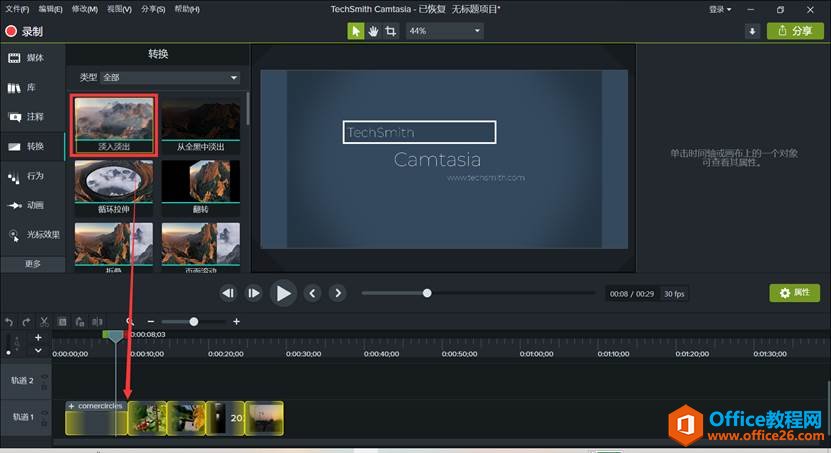Screen dimensions: 831x453
Task: Zoom in timeline with plus icon
Action: tap(236, 321)
